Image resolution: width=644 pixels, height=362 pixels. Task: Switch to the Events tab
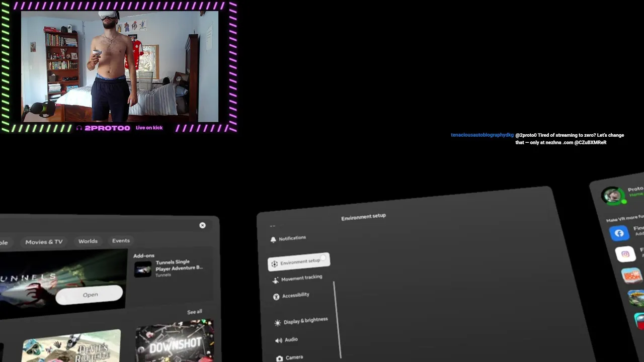coord(121,241)
